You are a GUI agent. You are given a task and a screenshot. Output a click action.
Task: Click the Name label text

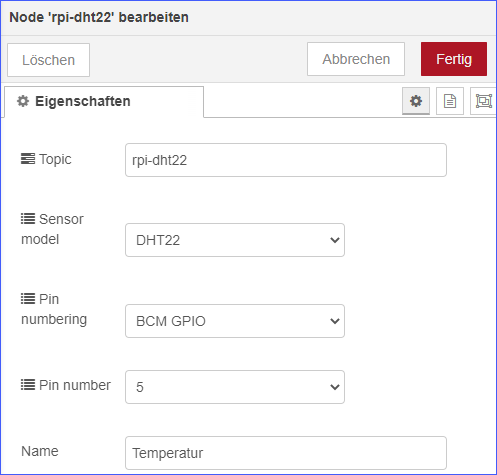[x=40, y=451]
